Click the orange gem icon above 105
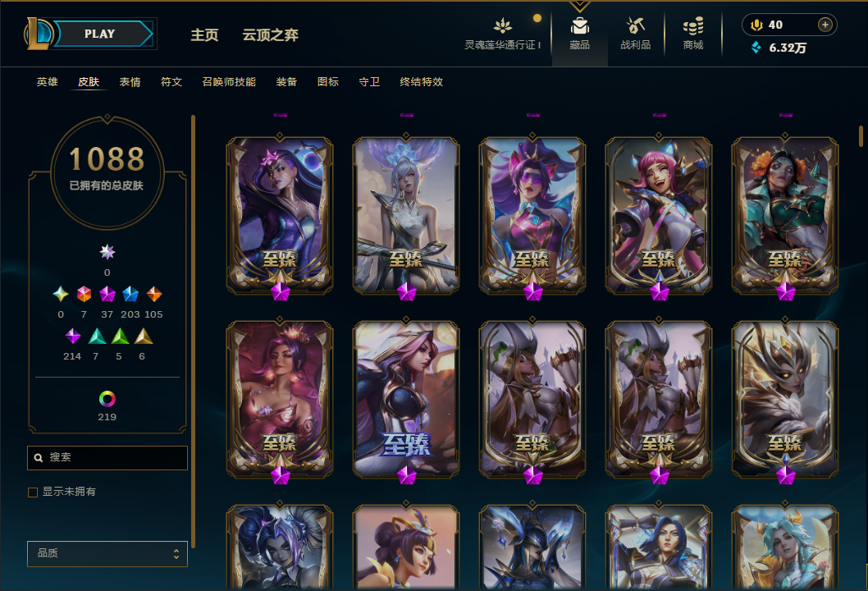Viewport: 868px width, 591px height. click(x=154, y=294)
